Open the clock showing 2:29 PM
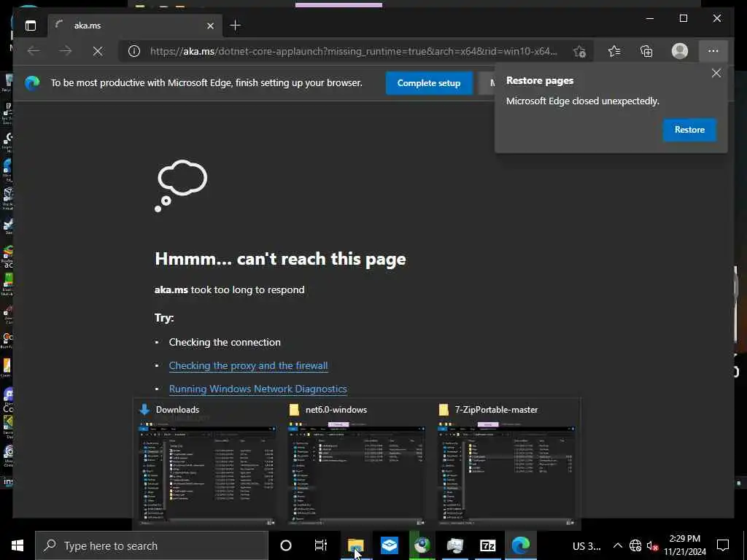The width and height of the screenshot is (747, 560). (x=685, y=545)
